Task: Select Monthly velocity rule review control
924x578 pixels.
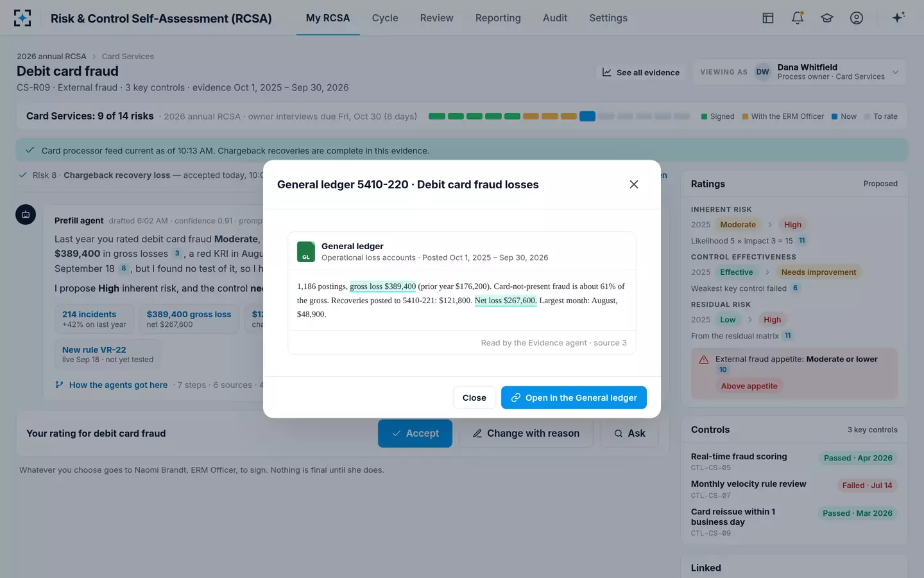Action: point(794,489)
